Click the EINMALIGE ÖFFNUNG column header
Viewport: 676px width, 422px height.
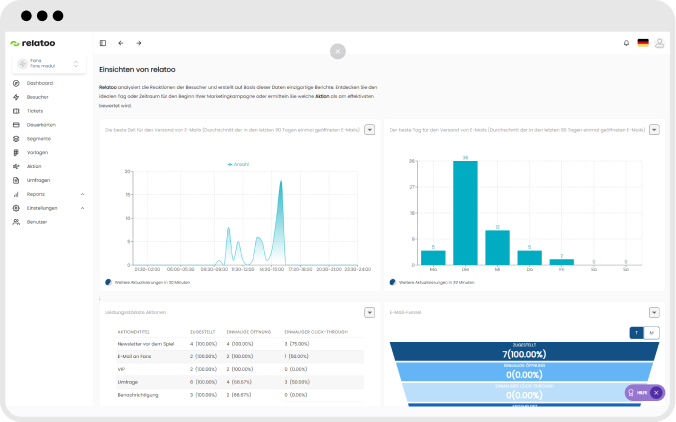pyautogui.click(x=249, y=332)
